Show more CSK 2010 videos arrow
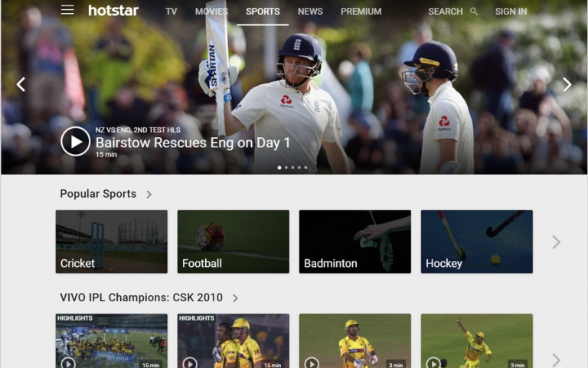Image resolution: width=588 pixels, height=368 pixels. [556, 360]
